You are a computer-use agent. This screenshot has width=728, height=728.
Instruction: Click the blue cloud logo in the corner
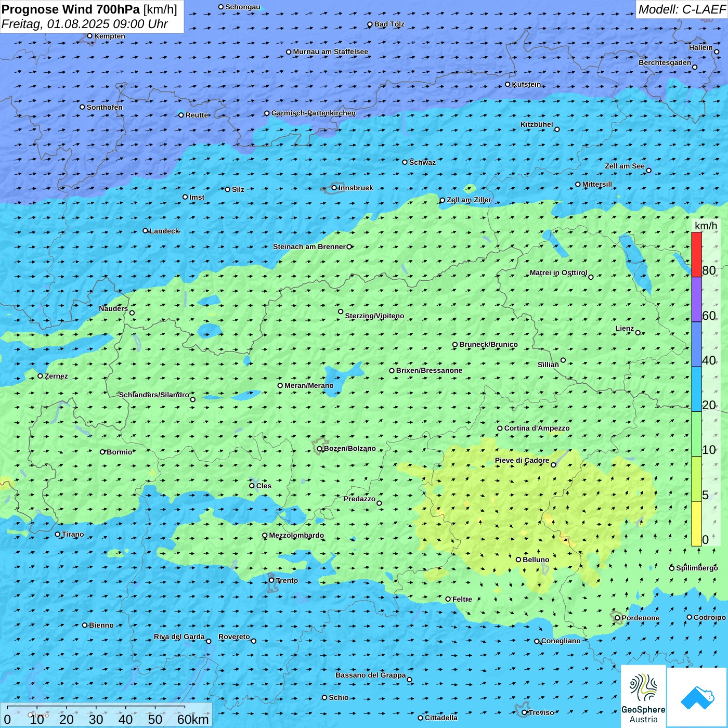pyautogui.click(x=697, y=697)
